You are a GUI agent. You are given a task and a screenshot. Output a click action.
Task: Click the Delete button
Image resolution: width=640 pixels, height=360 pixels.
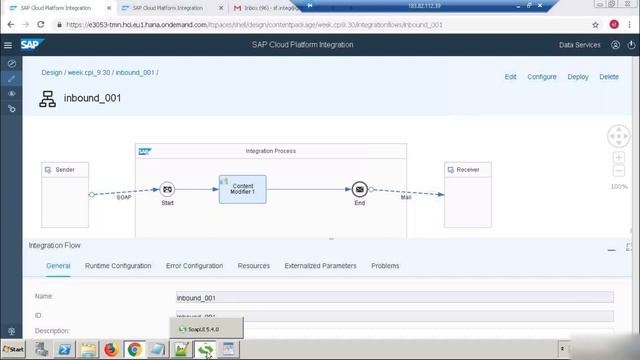point(609,77)
